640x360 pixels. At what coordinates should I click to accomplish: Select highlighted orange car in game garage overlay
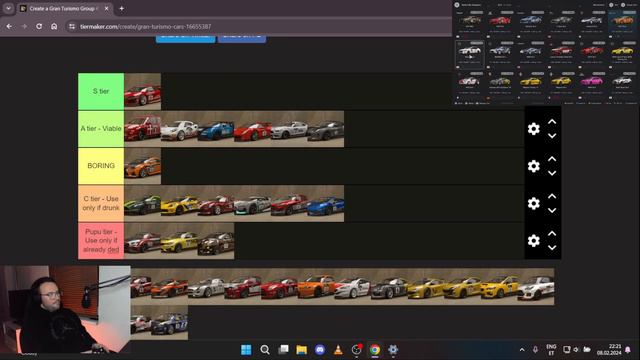622,21
